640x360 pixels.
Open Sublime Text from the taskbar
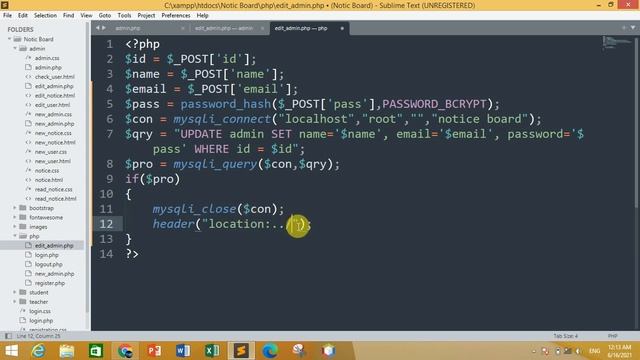pyautogui.click(x=241, y=351)
